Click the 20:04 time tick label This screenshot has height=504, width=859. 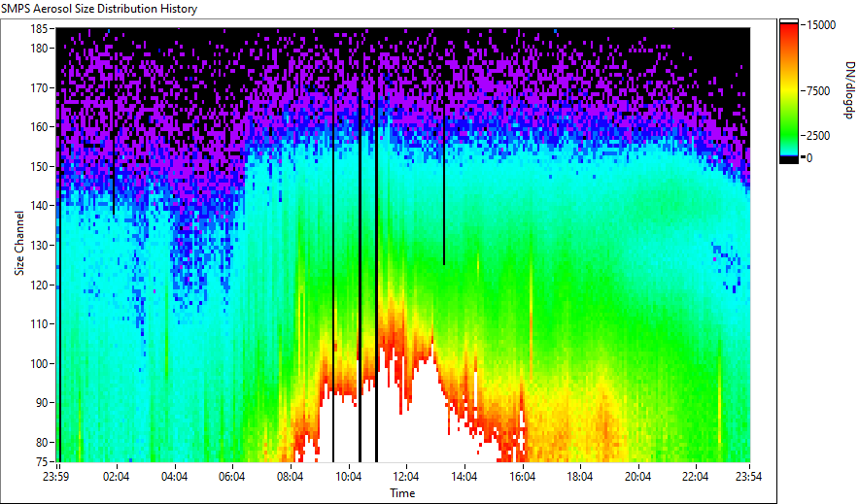[637, 477]
